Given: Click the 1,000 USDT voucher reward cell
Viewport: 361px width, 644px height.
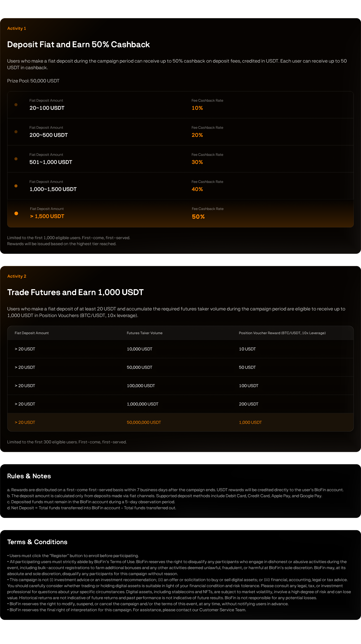Looking at the screenshot, I should tap(250, 422).
